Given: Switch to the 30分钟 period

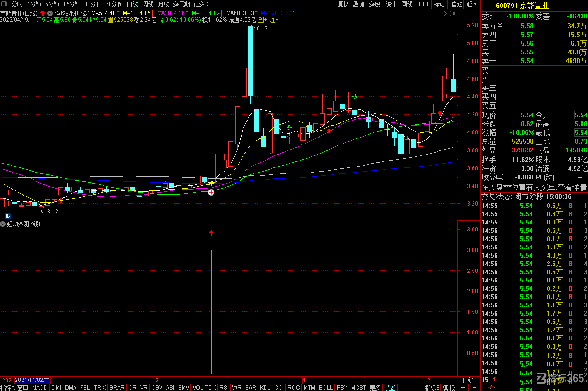Looking at the screenshot, I should [92, 4].
